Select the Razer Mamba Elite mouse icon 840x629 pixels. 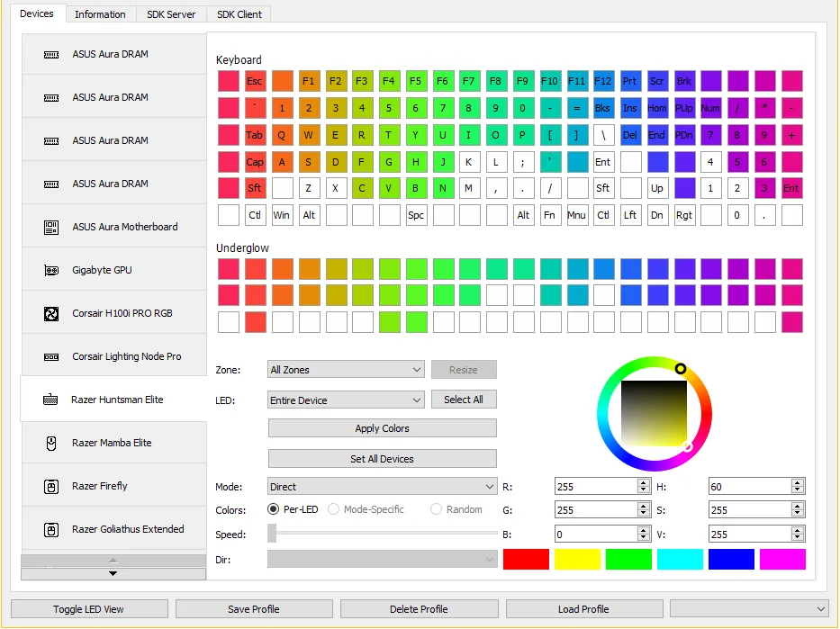51,444
